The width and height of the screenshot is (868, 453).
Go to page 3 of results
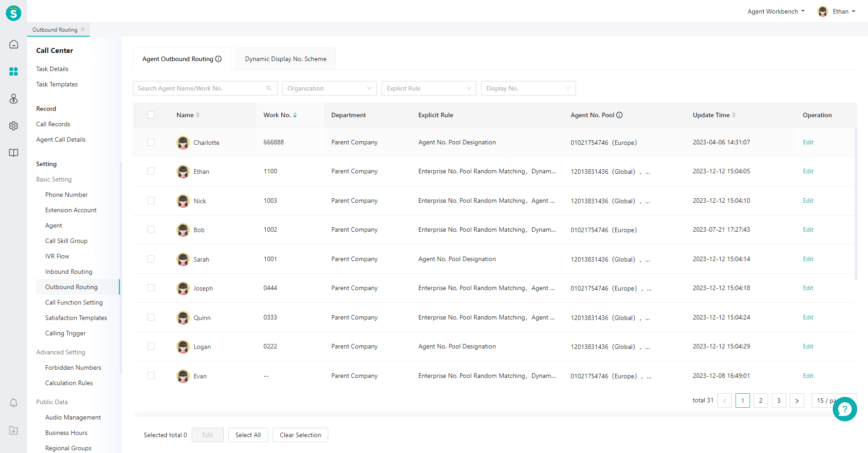coord(778,401)
